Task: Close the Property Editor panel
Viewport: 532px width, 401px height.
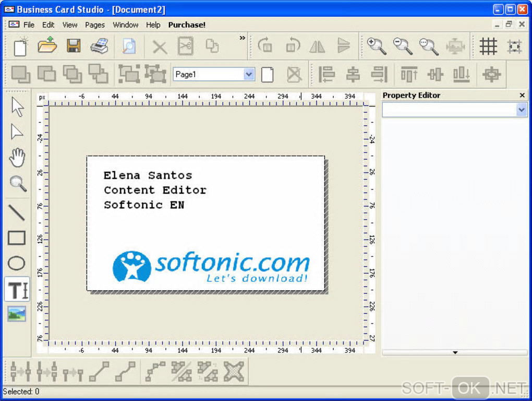Action: point(522,96)
